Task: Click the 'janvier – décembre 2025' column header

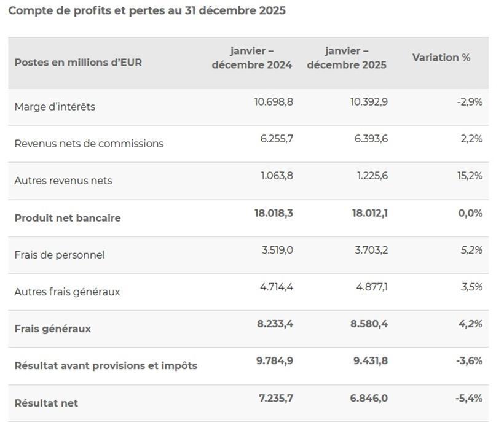Action: (x=347, y=58)
